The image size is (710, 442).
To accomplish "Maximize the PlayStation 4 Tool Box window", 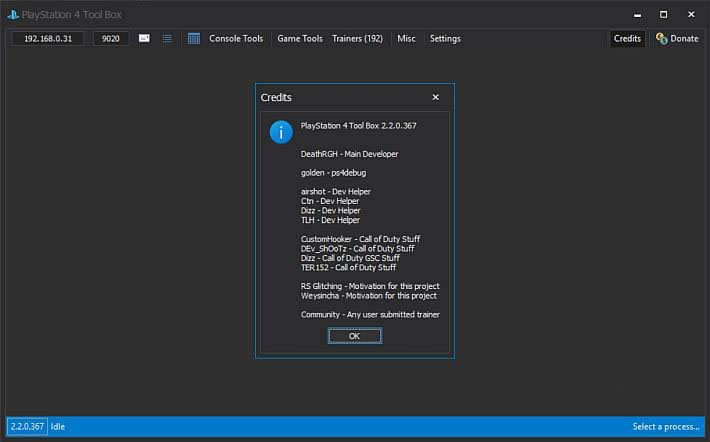I will (x=663, y=14).
